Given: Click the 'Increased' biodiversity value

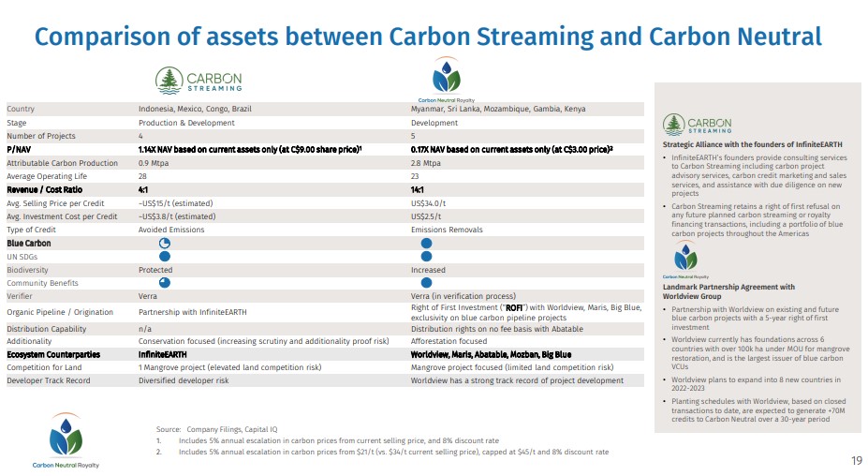Looking at the screenshot, I should tap(428, 271).
